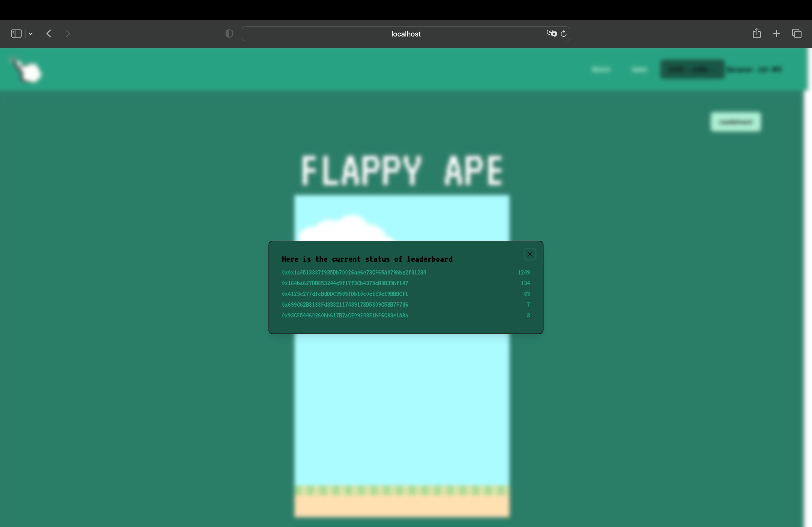
Task: Open the sidebar options dropdown arrow
Action: click(31, 34)
